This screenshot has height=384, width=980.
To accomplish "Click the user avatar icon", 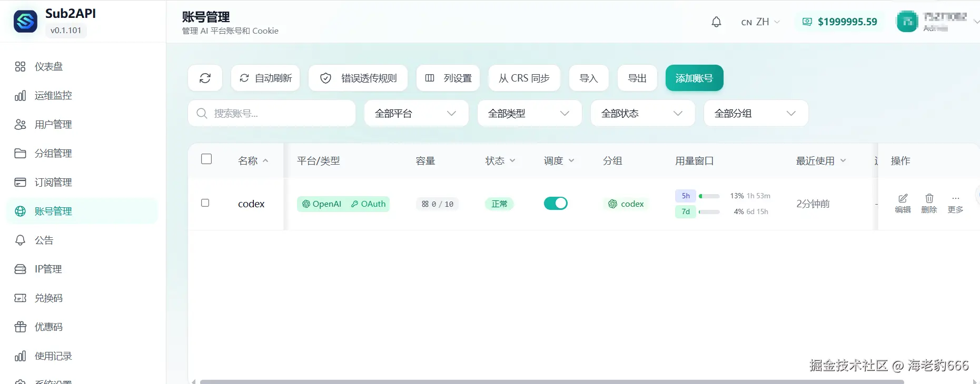I will pos(907,22).
